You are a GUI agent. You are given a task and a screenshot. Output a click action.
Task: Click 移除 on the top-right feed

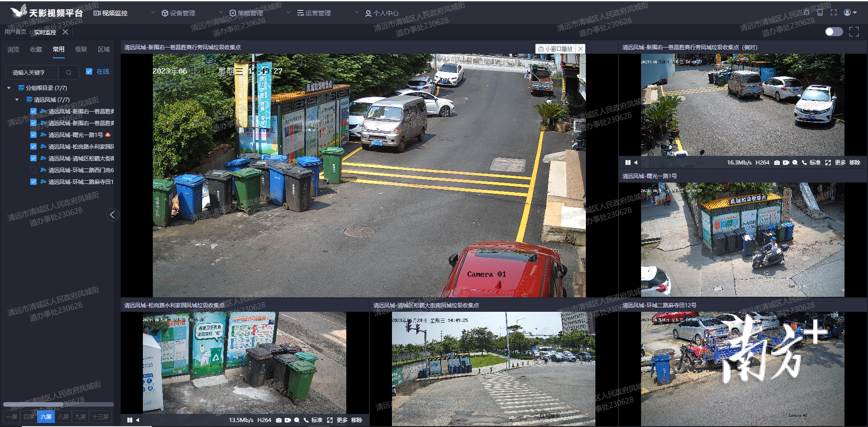click(x=854, y=163)
